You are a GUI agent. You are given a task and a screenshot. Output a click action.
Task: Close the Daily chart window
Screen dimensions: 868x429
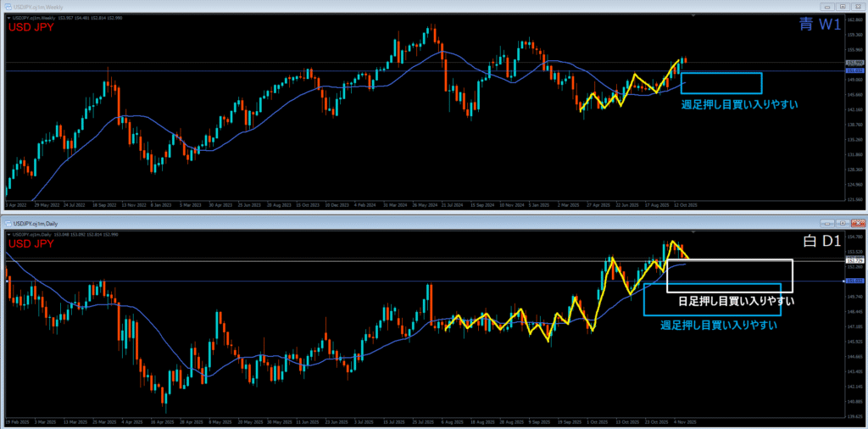(x=856, y=221)
